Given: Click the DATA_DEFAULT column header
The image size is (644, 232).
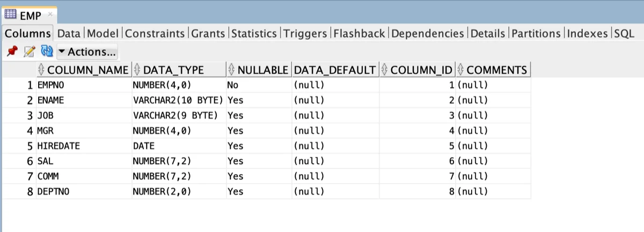Looking at the screenshot, I should point(335,70).
